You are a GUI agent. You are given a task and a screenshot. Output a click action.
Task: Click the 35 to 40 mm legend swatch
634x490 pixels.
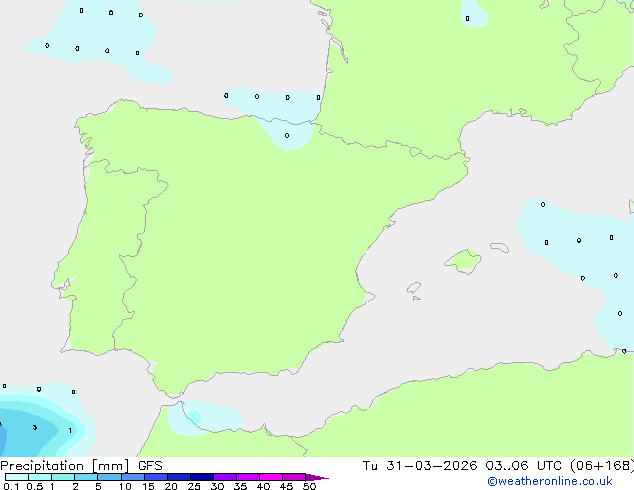pos(248,477)
